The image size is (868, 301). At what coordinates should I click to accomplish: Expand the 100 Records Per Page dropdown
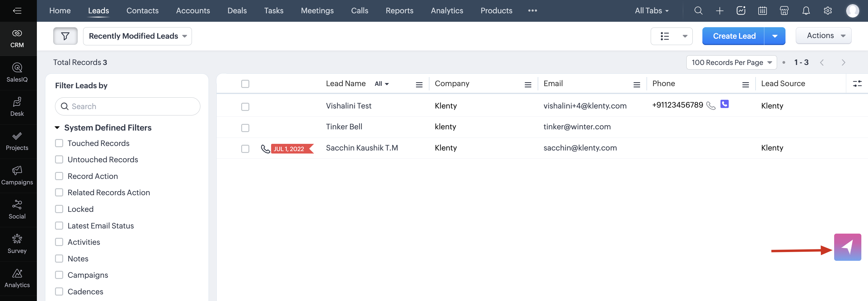coord(731,62)
